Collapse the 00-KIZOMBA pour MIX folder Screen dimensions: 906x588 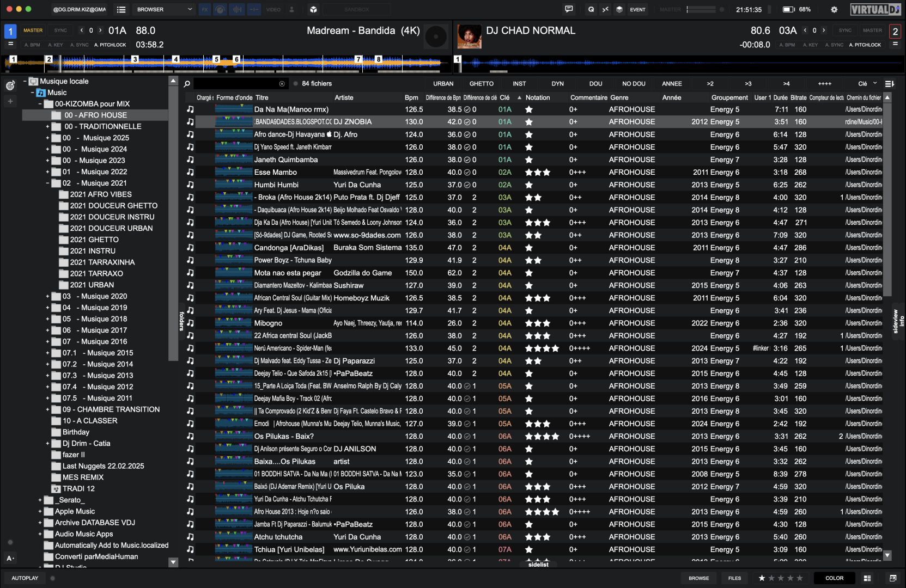click(x=40, y=104)
